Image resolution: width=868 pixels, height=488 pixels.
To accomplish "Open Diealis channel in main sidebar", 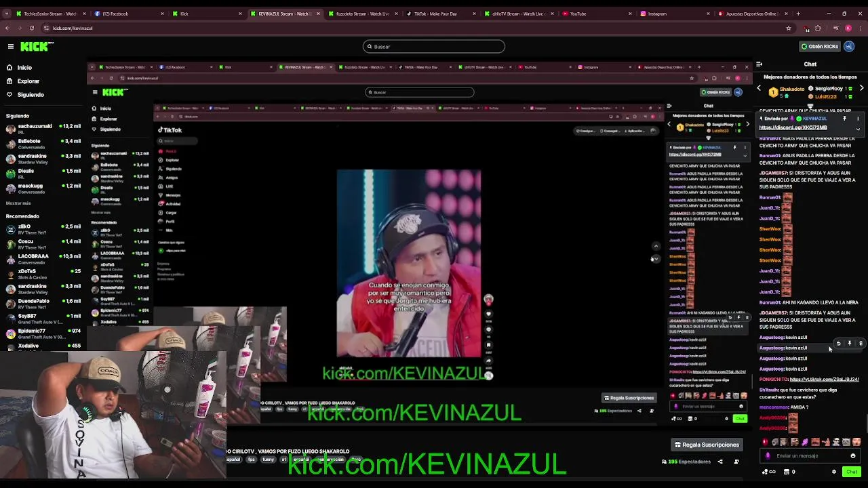I will 43,174.
